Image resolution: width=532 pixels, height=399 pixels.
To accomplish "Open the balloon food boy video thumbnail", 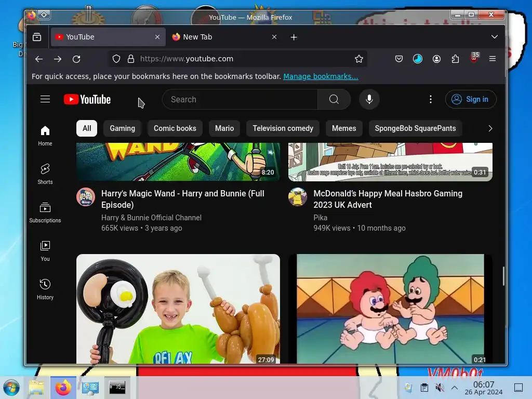I will (x=178, y=309).
